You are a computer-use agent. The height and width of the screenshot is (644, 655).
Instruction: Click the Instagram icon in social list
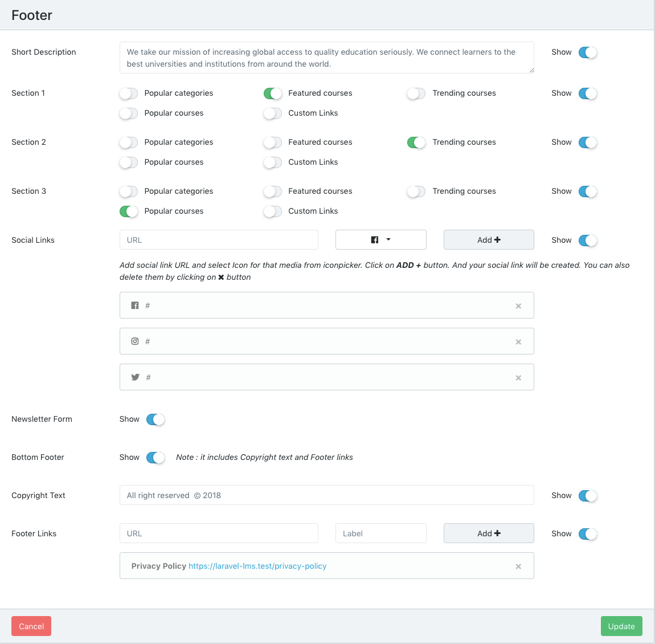[135, 341]
